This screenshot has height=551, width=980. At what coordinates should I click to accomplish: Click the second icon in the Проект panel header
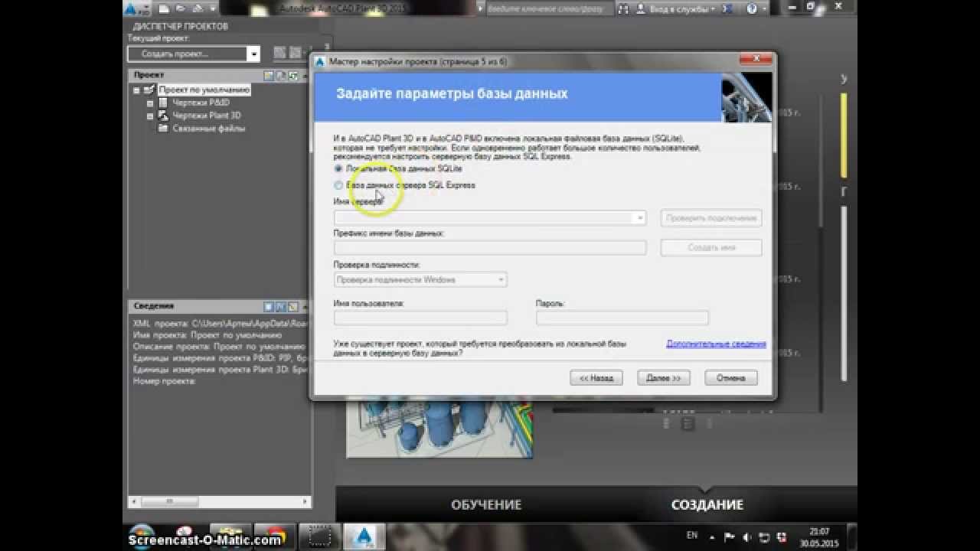click(x=281, y=75)
